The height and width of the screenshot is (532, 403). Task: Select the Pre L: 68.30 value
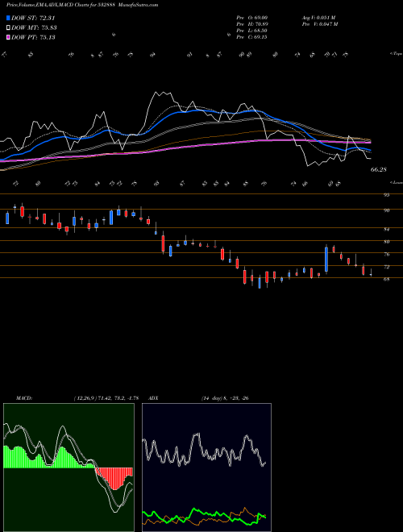click(251, 31)
